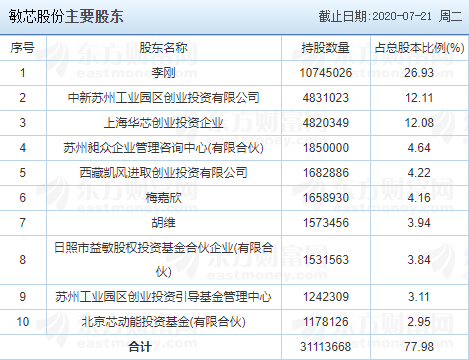This screenshot has width=469, height=360.
Task: Click the share count 1850000
Action: pyautogui.click(x=326, y=148)
